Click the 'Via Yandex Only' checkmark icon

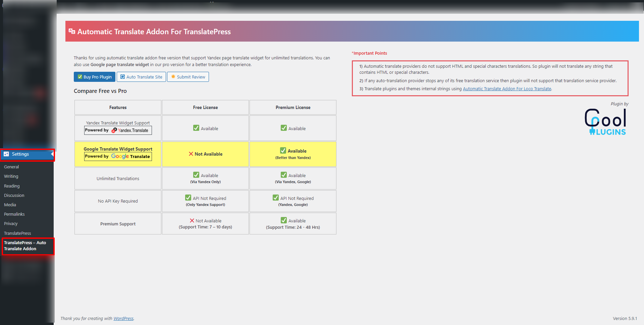tap(196, 175)
